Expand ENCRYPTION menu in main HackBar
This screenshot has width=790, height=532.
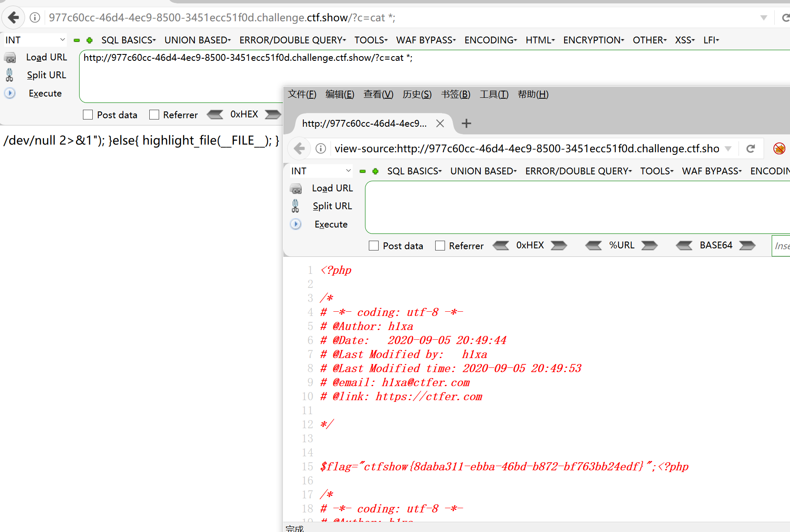coord(593,40)
